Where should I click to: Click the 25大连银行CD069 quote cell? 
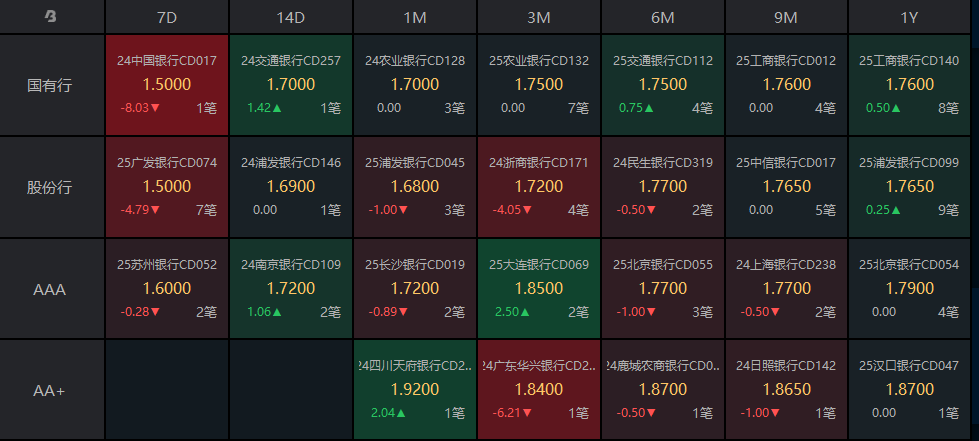tap(539, 289)
